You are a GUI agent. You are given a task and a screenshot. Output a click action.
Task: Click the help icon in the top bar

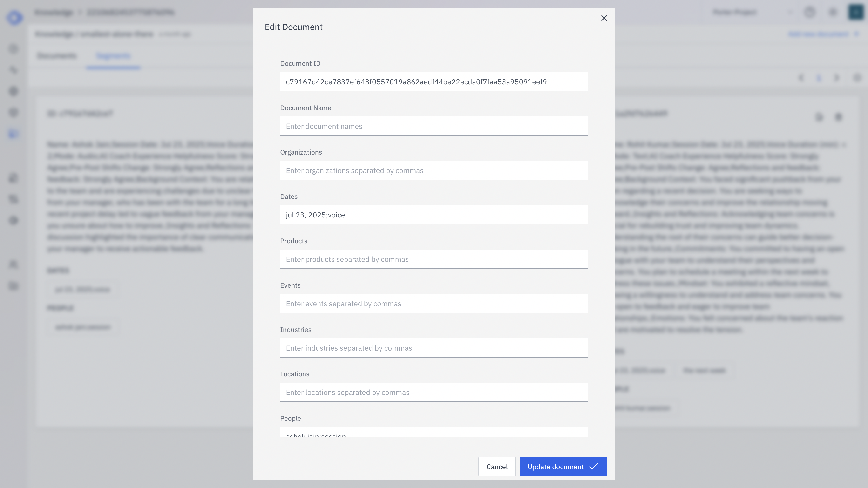pos(810,12)
